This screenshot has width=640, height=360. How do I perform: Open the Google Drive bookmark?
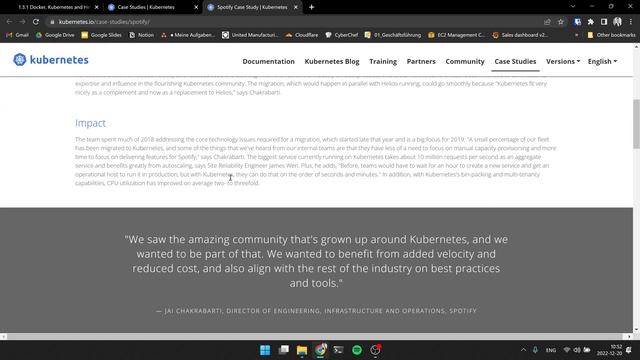tap(55, 35)
